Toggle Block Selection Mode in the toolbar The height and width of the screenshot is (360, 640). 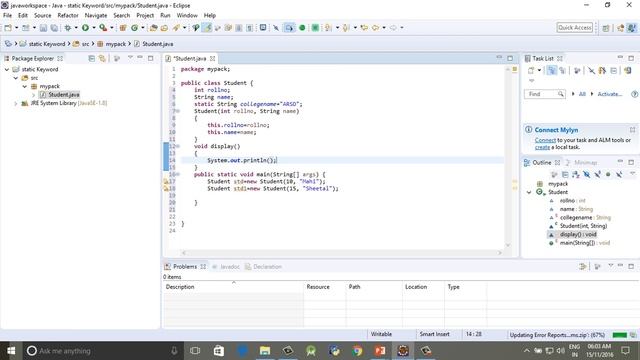pos(239,28)
